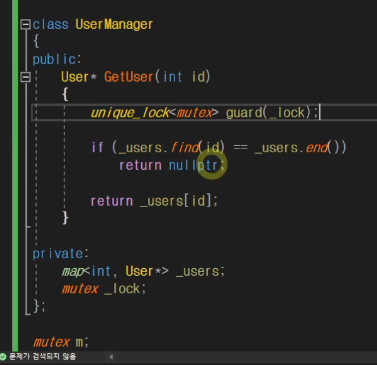Click the 'public:' access specifier
The image size is (377, 365).
coord(57,60)
